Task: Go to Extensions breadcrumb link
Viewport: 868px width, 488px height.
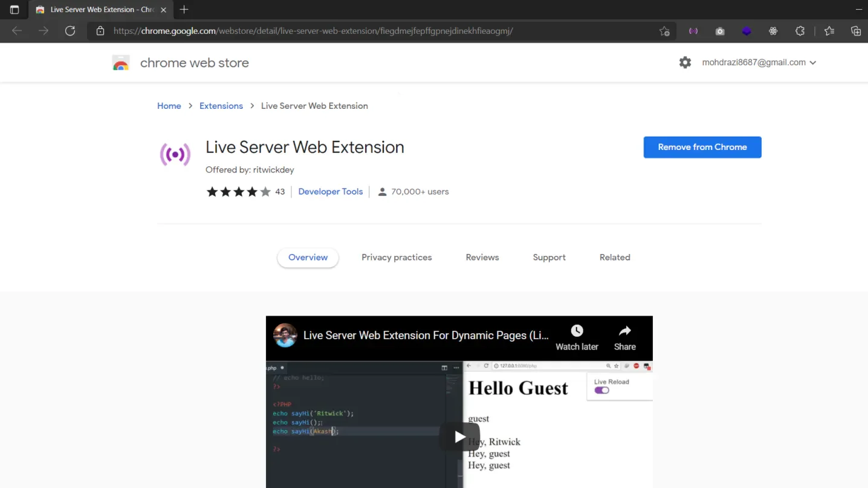Action: pyautogui.click(x=221, y=106)
